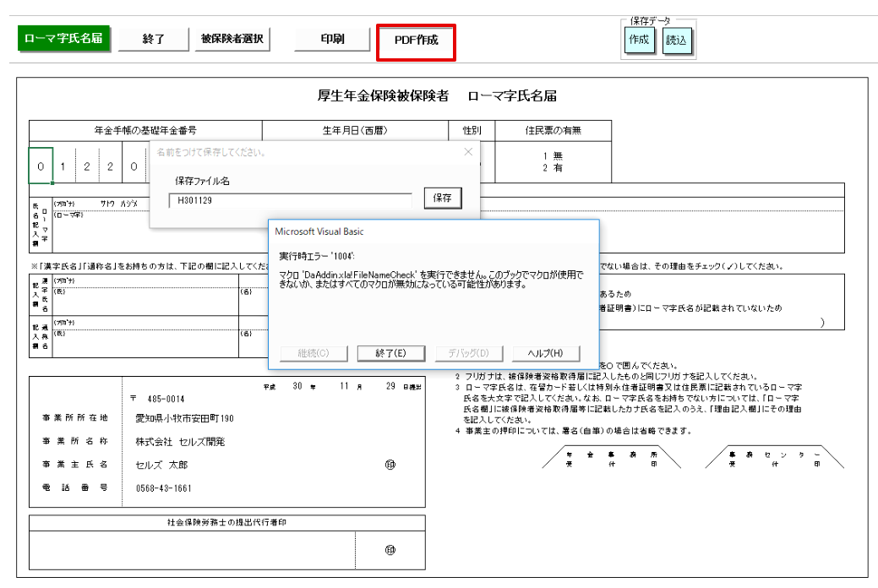The width and height of the screenshot is (878, 588).
Task: Click the furigana サトウ ハジメ
Action: [x=118, y=204]
